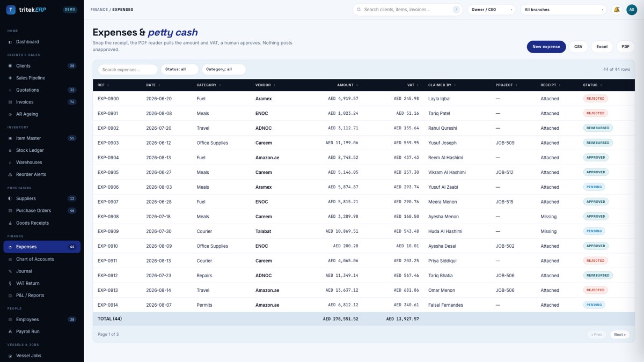Select the Warehouses sidebar icon
The image size is (644, 362).
click(x=10, y=162)
